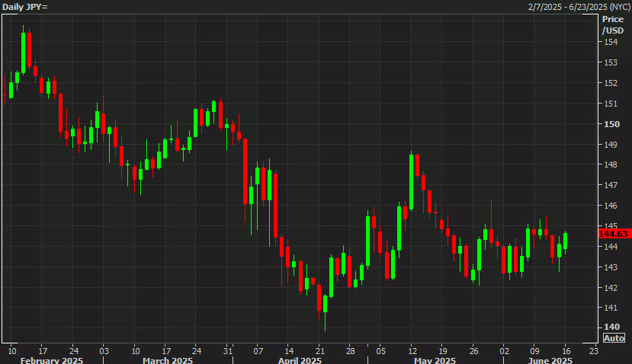Click the 151 price axis label
This screenshot has width=632, height=364.
[x=610, y=104]
